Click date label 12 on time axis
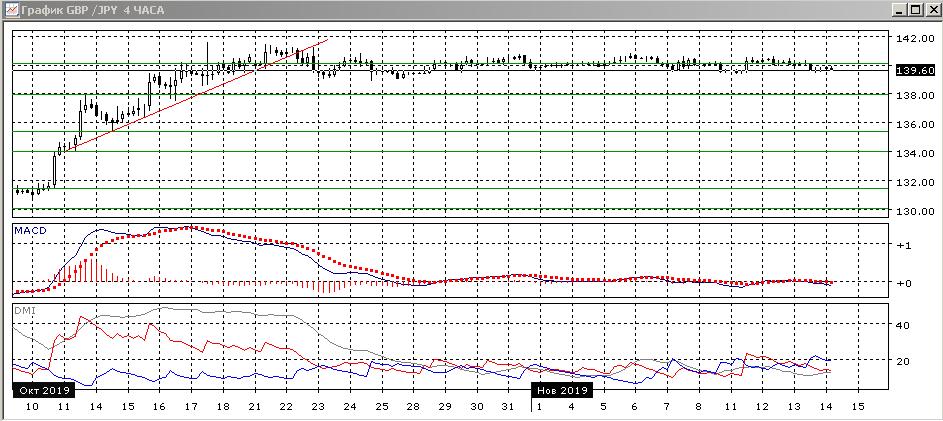The height and width of the screenshot is (421, 943). (x=763, y=407)
